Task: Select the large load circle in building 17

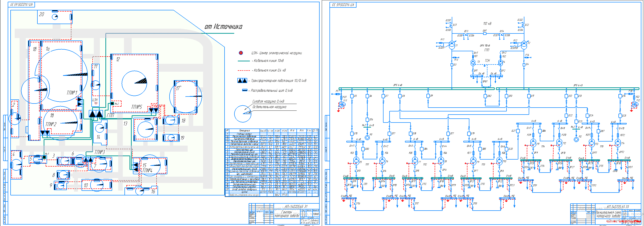Action: tap(185, 97)
